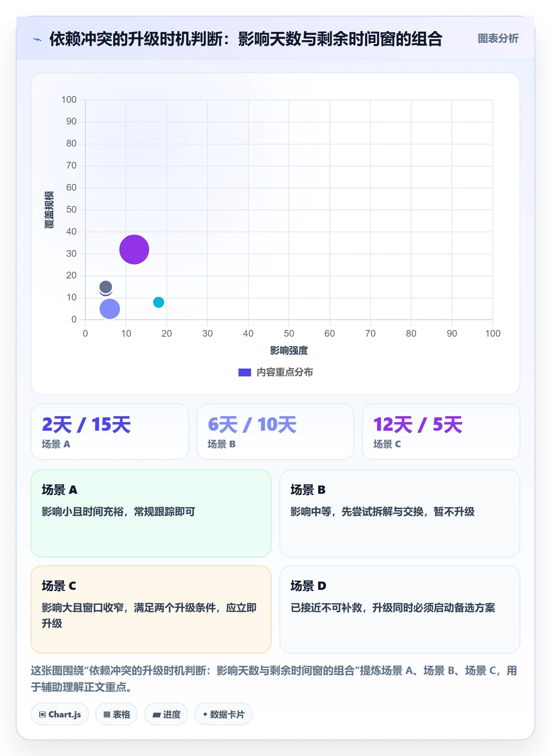551x756 pixels.
Task: Click the gray-blue bubble in chart
Action: pyautogui.click(x=105, y=287)
